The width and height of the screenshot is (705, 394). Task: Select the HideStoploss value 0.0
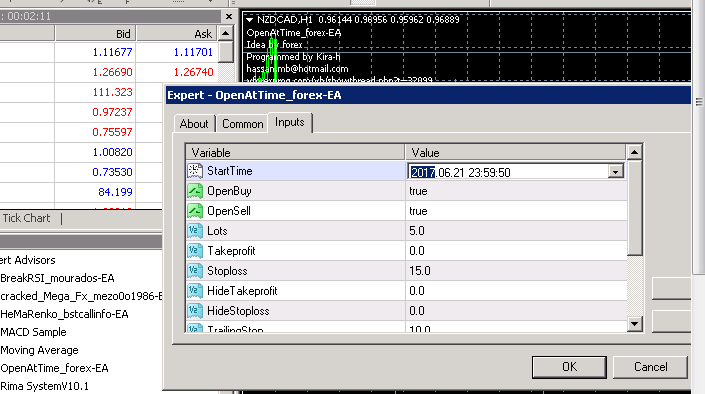pos(416,311)
